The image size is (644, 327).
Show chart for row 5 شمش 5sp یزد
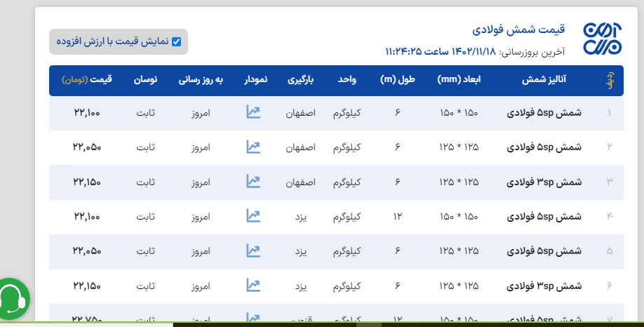[253, 251]
